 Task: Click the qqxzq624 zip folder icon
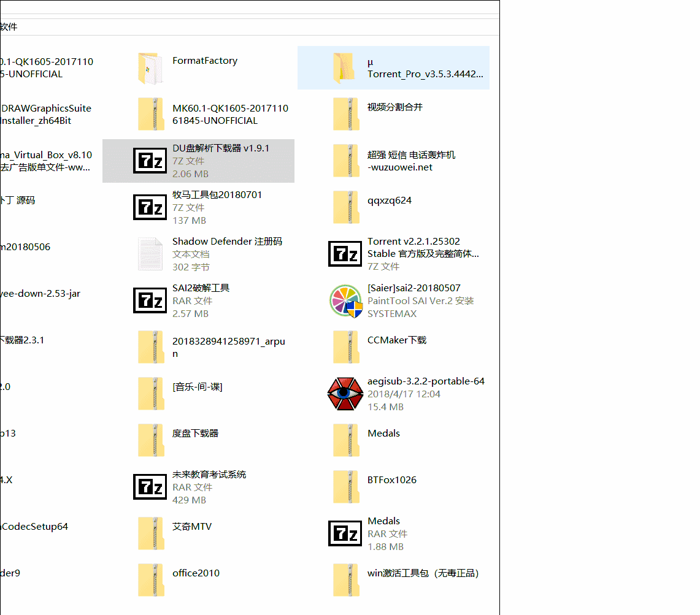[x=346, y=207]
